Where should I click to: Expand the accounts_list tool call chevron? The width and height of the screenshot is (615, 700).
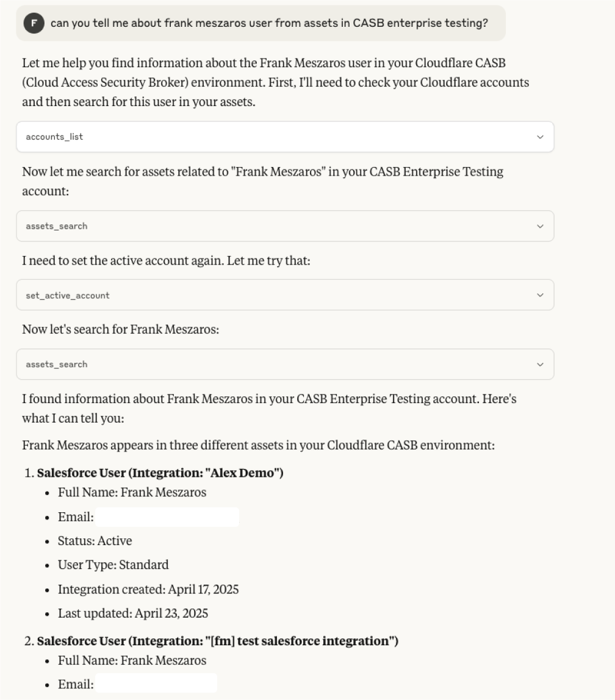(539, 137)
